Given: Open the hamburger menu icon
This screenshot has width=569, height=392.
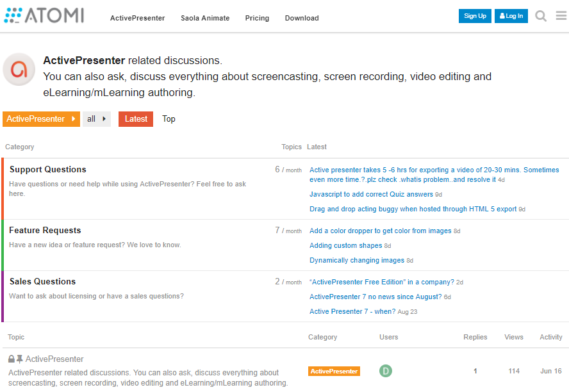Looking at the screenshot, I should [x=561, y=15].
